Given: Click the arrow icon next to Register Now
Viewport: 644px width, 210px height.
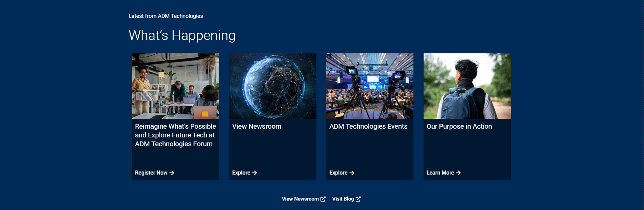Looking at the screenshot, I should pyautogui.click(x=172, y=173).
